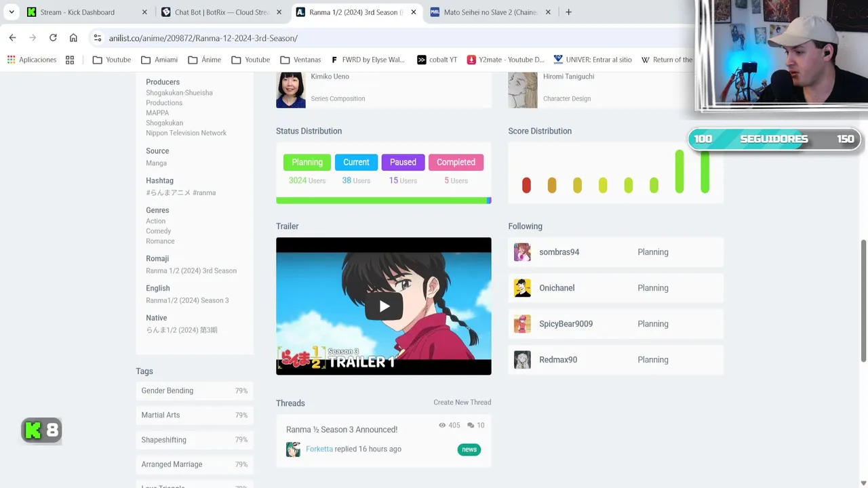
Task: Open Shogakukan-Shueisha Productions link
Action: (179, 98)
